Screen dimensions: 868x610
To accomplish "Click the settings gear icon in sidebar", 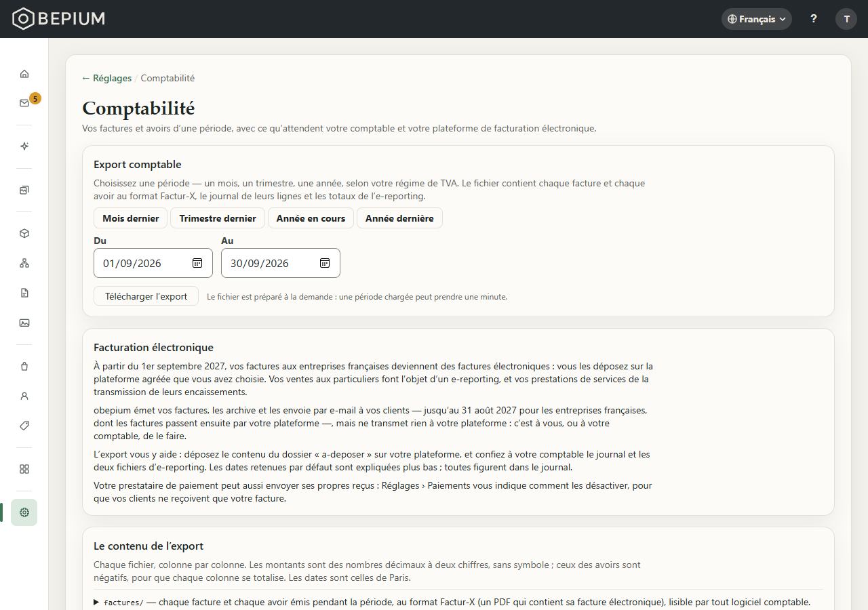I will tap(24, 512).
